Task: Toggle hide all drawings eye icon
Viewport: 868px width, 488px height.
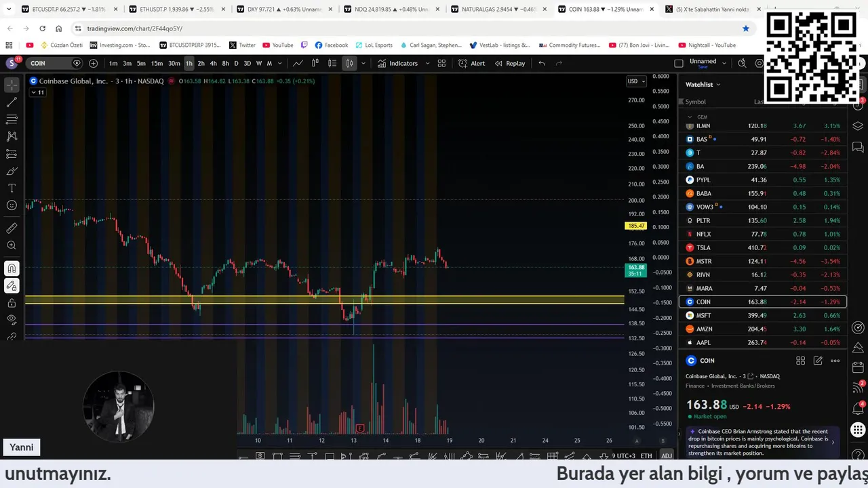Action: [12, 319]
